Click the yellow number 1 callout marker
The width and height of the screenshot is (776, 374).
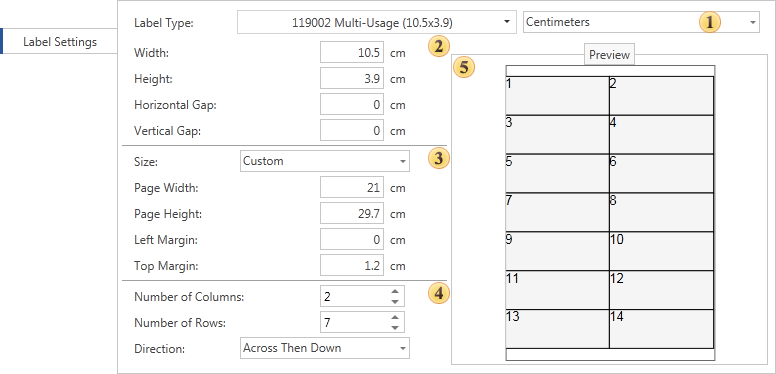(x=709, y=22)
